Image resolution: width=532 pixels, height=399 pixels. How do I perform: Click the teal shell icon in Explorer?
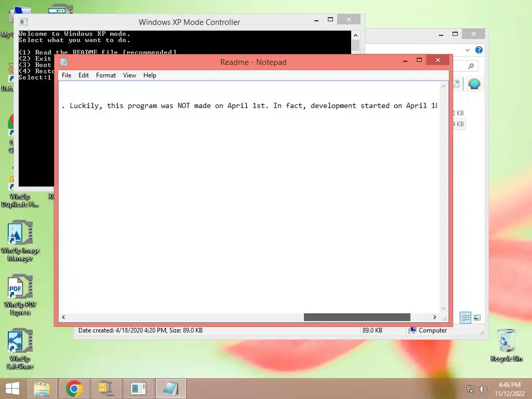474,84
